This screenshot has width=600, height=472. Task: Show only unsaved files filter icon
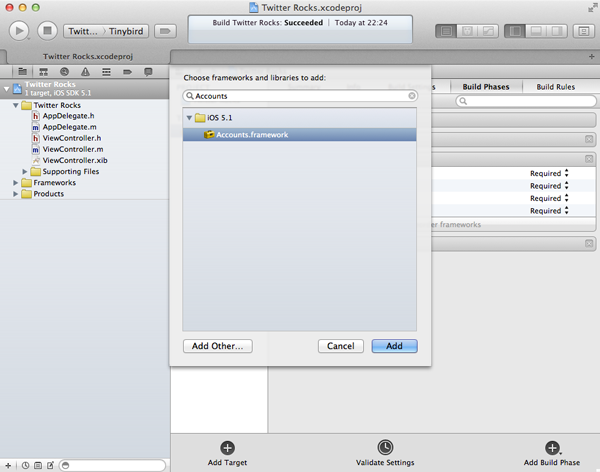50,465
